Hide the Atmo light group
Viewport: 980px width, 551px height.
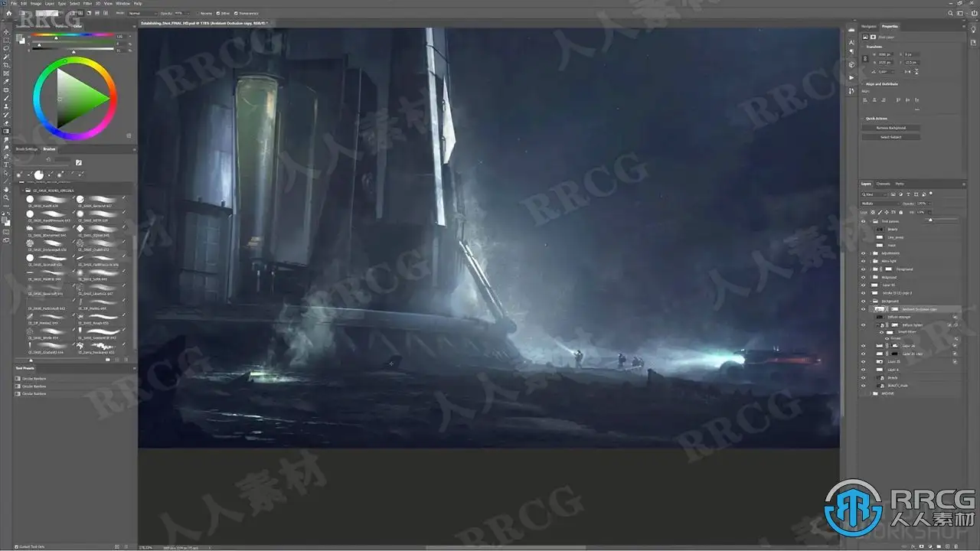point(864,261)
